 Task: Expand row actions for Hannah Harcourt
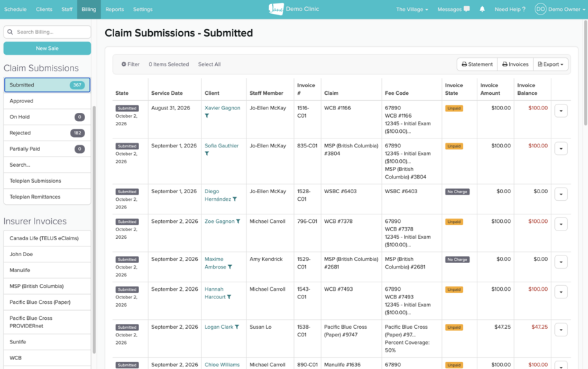click(561, 292)
